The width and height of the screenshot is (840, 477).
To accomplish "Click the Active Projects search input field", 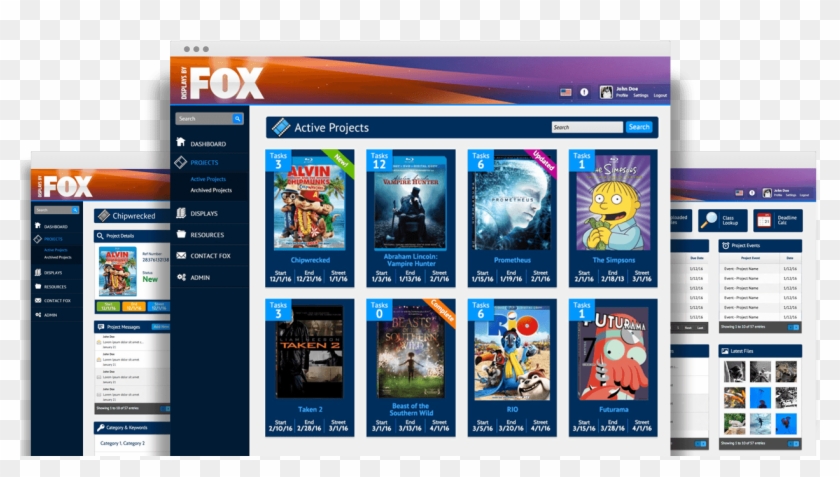I will tap(587, 127).
